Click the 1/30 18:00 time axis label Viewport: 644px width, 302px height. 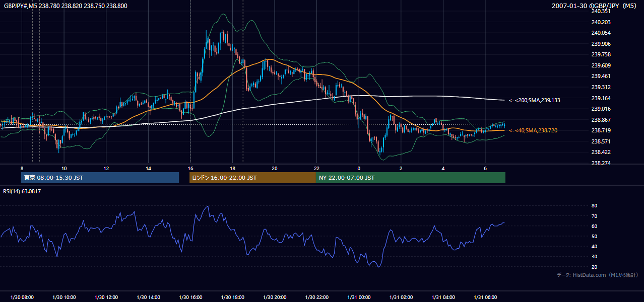232,297
